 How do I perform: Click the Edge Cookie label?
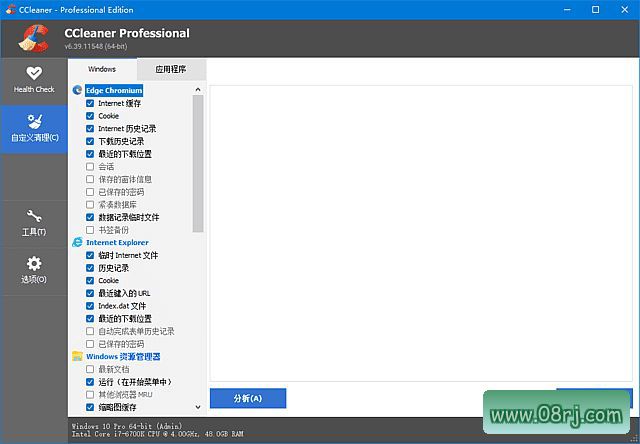[109, 116]
